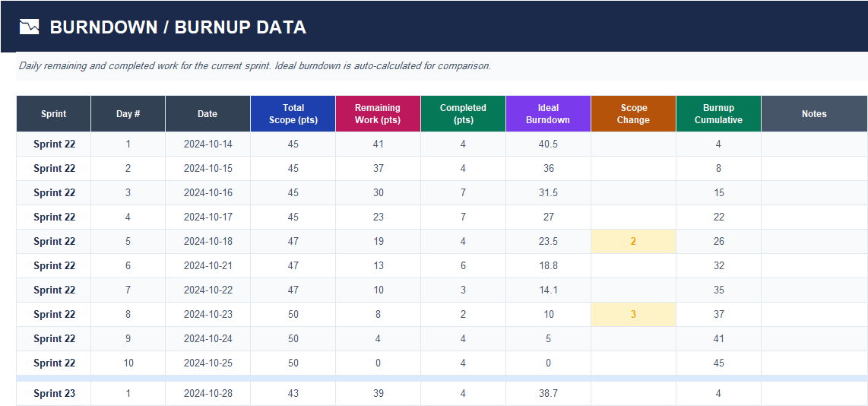
Task: Select the Sprint 23 row label
Action: 54,394
